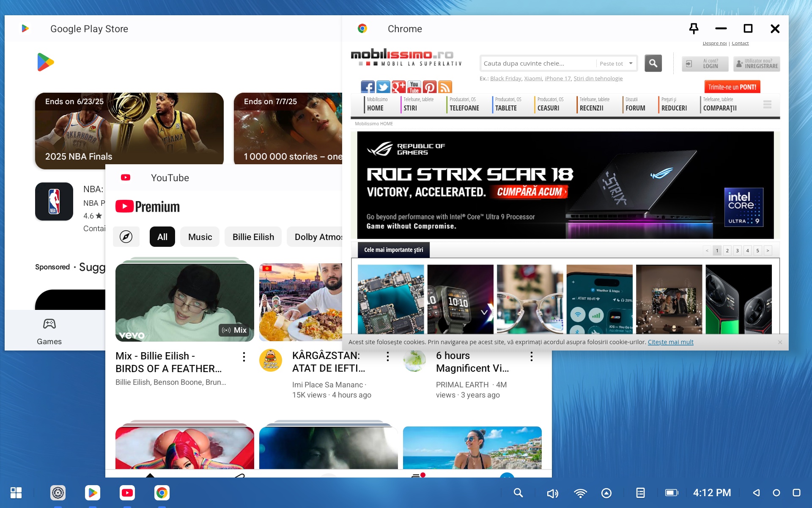Image resolution: width=812 pixels, height=508 pixels.
Task: Click the YouTube explore compass icon
Action: coord(126,237)
